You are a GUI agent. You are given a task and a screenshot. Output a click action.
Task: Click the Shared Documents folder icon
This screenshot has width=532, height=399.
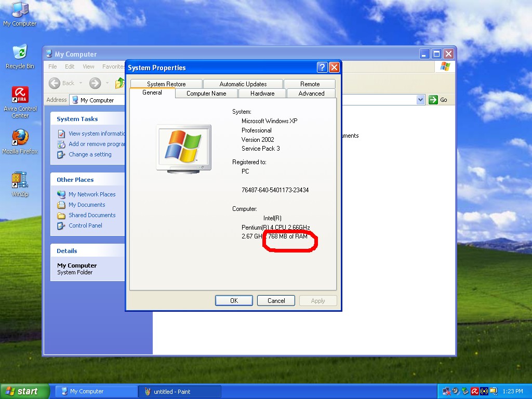(x=61, y=216)
